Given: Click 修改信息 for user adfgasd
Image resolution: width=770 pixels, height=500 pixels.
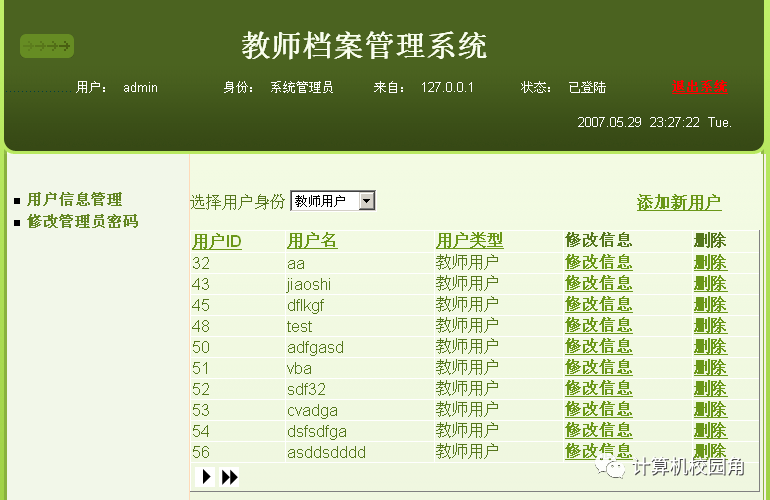Looking at the screenshot, I should click(599, 346).
